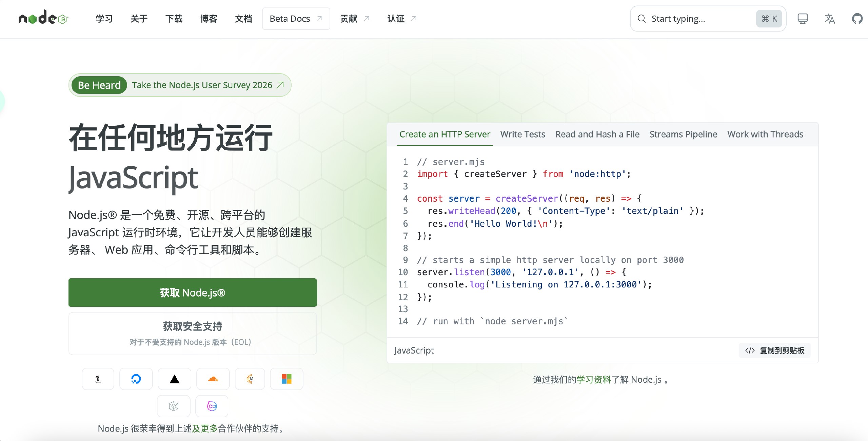The image size is (868, 441).
Task: Open the 学习资料 learning materials link
Action: (594, 380)
